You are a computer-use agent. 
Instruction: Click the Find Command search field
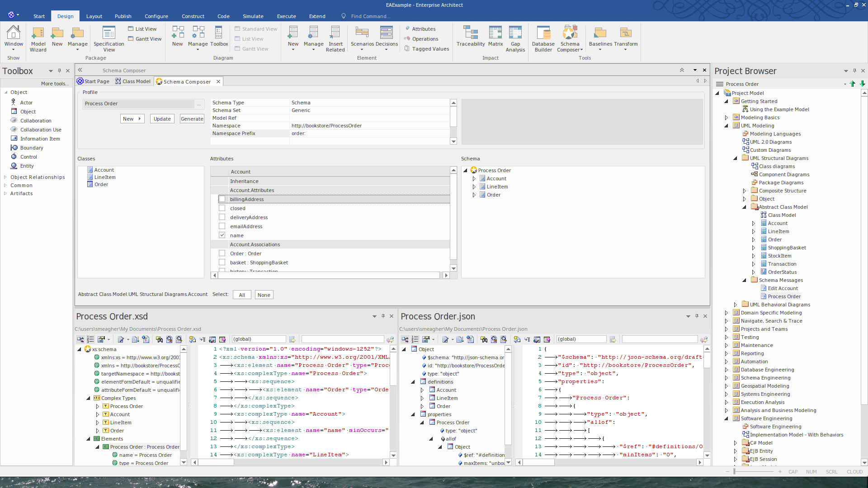tap(370, 16)
